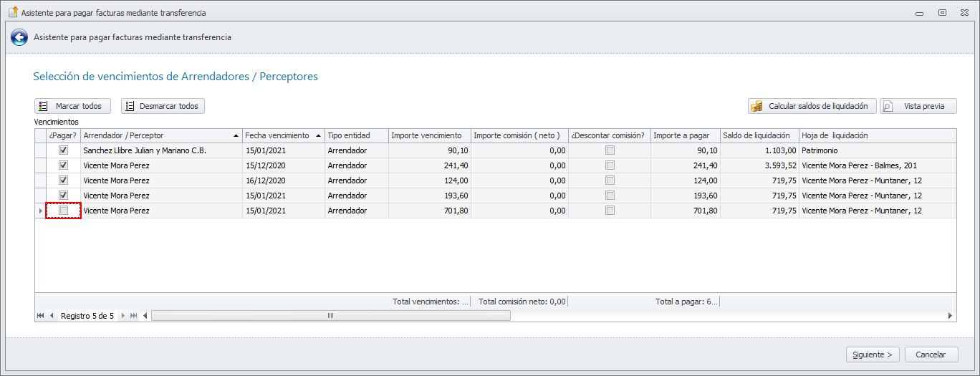Enable ¿Descontar comisión? for the 241,40 row
The image size is (980, 376).
(610, 165)
